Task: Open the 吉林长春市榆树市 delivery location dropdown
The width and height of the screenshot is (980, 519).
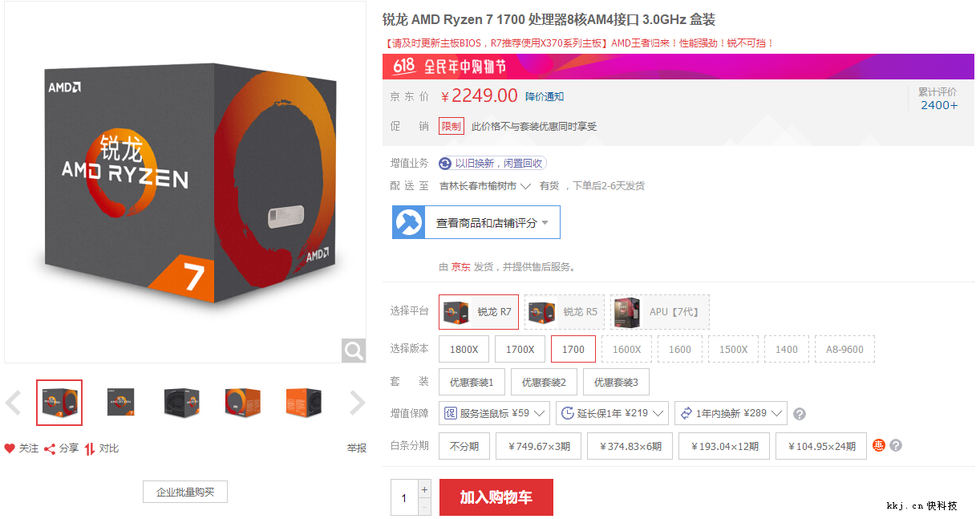Action: [485, 186]
